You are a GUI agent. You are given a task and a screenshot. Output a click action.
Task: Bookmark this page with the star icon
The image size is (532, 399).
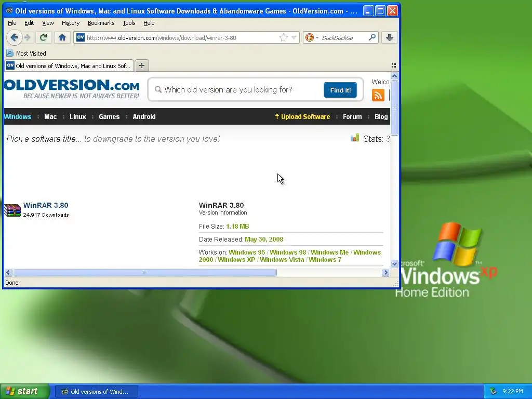(283, 37)
